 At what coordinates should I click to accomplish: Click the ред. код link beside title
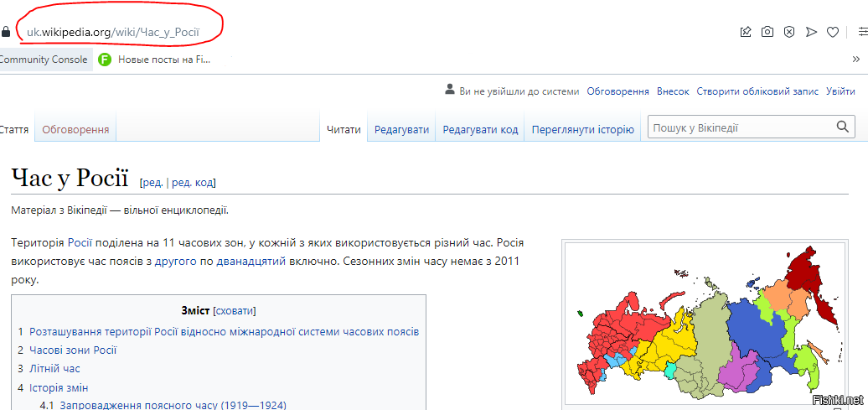192,183
